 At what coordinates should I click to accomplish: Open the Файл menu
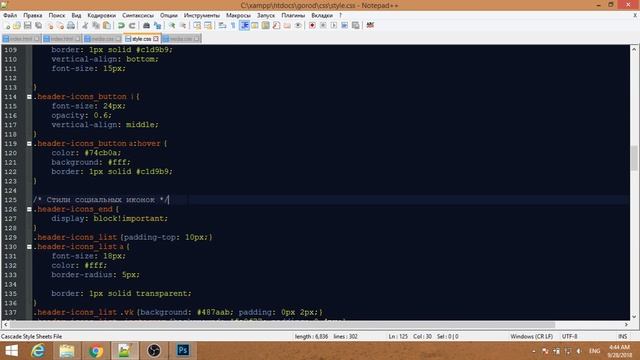(x=10, y=15)
